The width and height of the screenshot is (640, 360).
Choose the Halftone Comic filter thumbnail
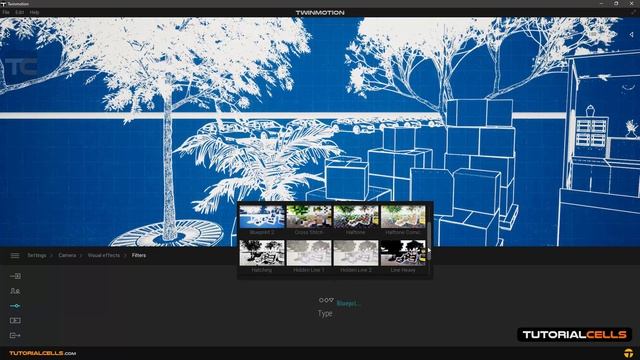click(x=403, y=217)
